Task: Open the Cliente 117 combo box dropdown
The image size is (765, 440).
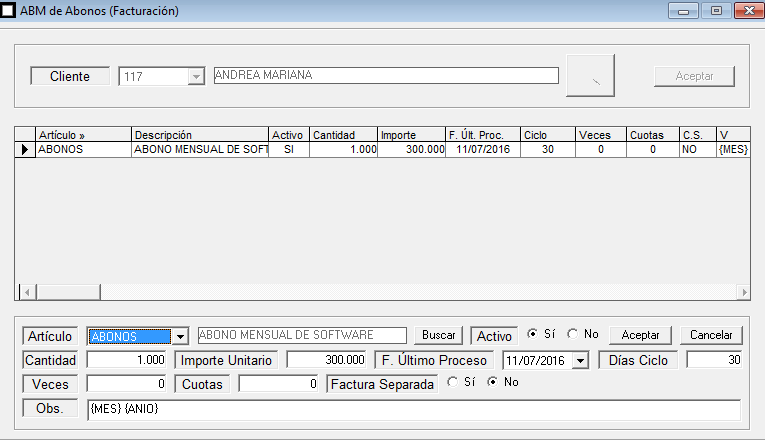Action: pos(196,77)
